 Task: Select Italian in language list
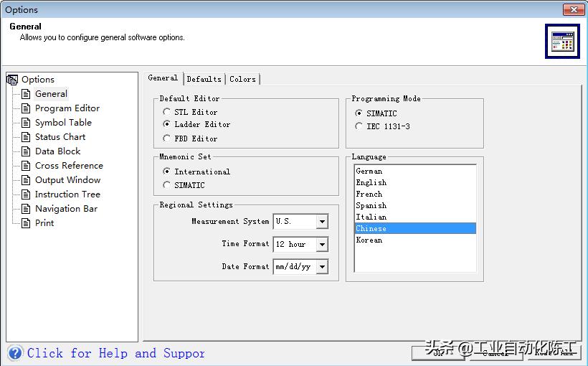pos(415,217)
